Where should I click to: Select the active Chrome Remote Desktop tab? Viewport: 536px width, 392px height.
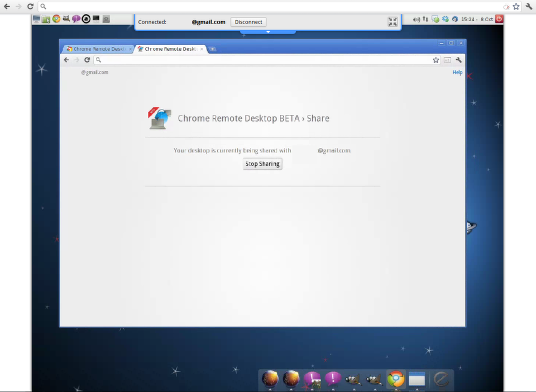coord(170,49)
